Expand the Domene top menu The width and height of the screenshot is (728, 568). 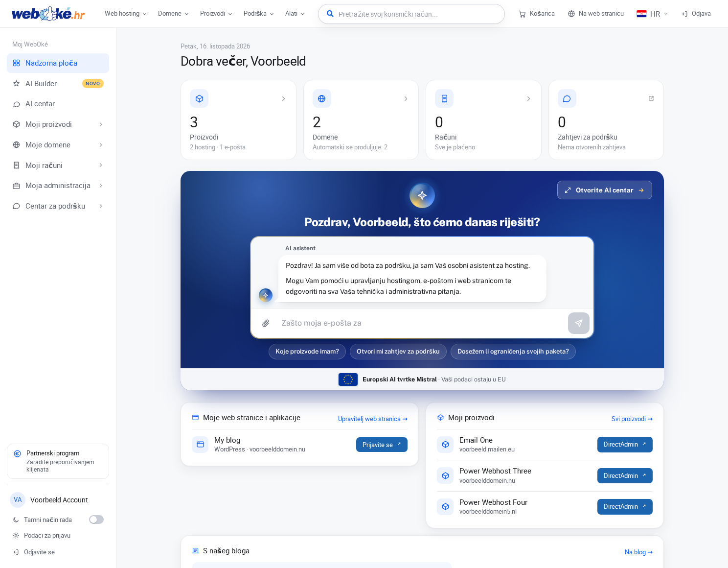coord(173,14)
